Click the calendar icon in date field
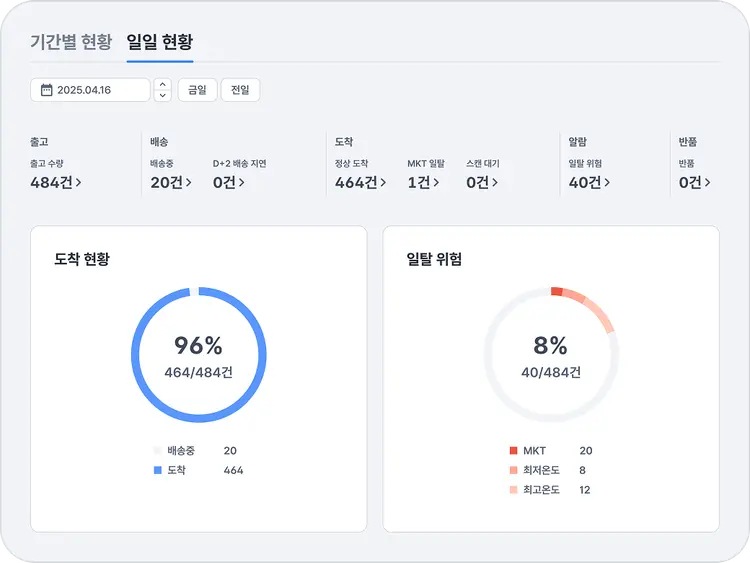This screenshot has height=563, width=750. point(46,90)
